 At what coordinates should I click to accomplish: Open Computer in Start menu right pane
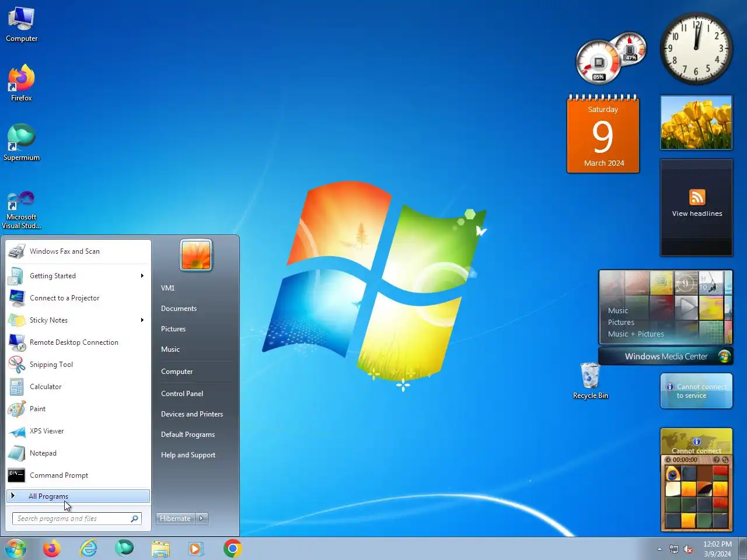coord(177,372)
